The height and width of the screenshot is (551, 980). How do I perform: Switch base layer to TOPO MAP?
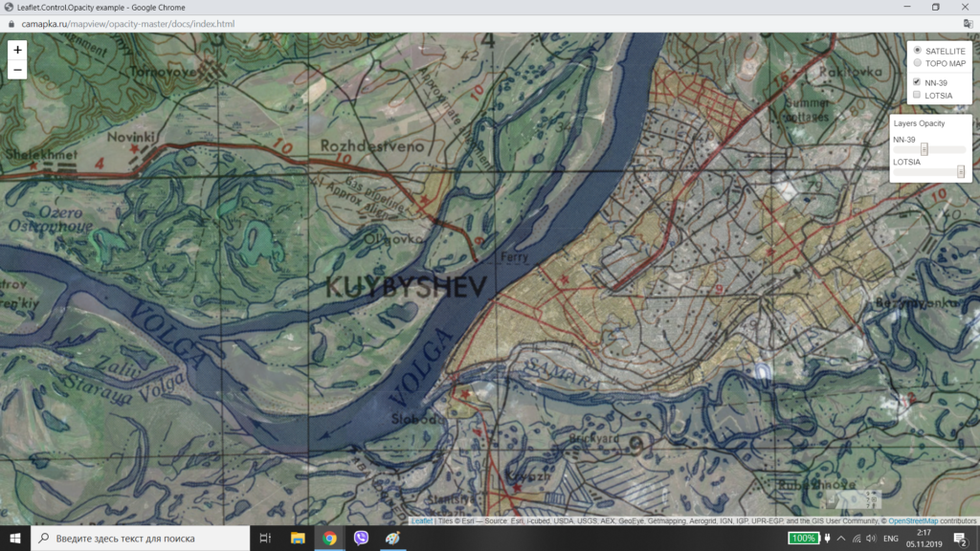click(918, 63)
